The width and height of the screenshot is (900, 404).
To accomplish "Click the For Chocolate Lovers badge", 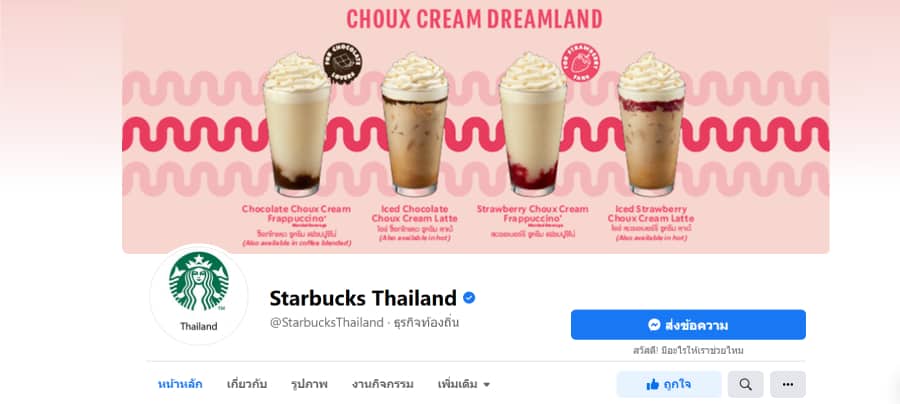I will [x=343, y=63].
